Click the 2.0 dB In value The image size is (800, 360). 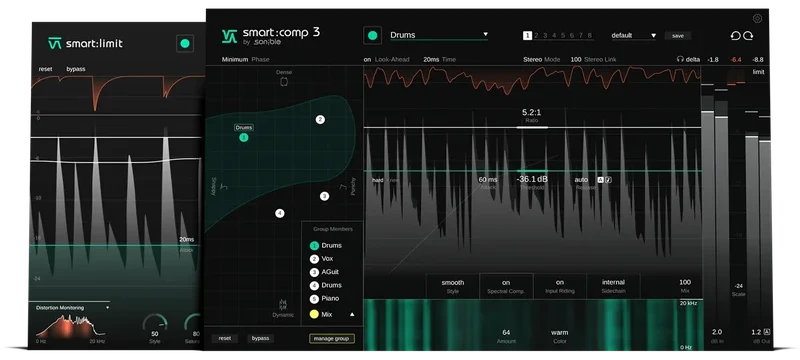[x=717, y=332]
